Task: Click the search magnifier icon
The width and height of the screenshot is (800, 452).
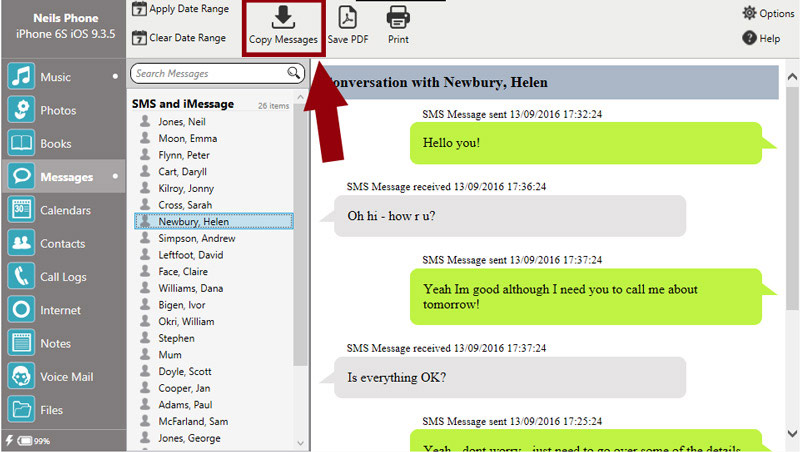Action: [x=293, y=73]
